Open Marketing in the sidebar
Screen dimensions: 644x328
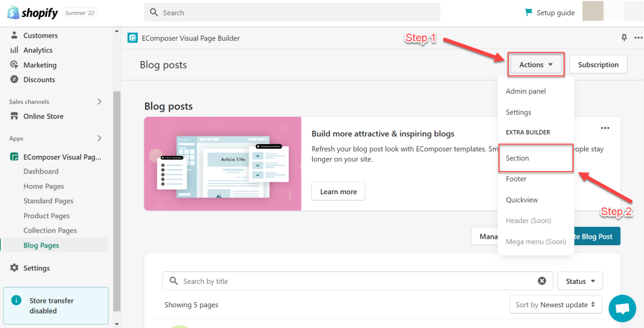[x=40, y=65]
